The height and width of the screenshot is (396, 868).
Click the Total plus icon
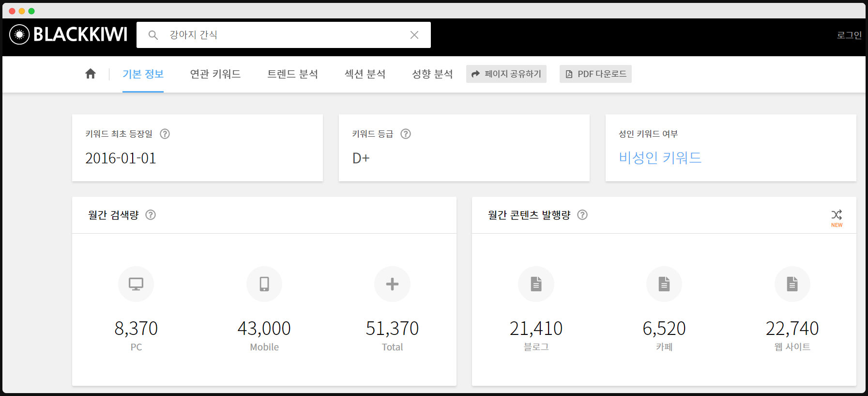(392, 284)
